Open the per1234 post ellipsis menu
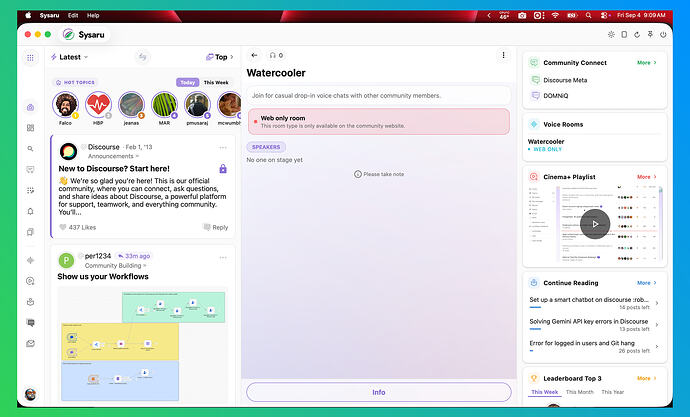This screenshot has width=690, height=417. (223, 257)
